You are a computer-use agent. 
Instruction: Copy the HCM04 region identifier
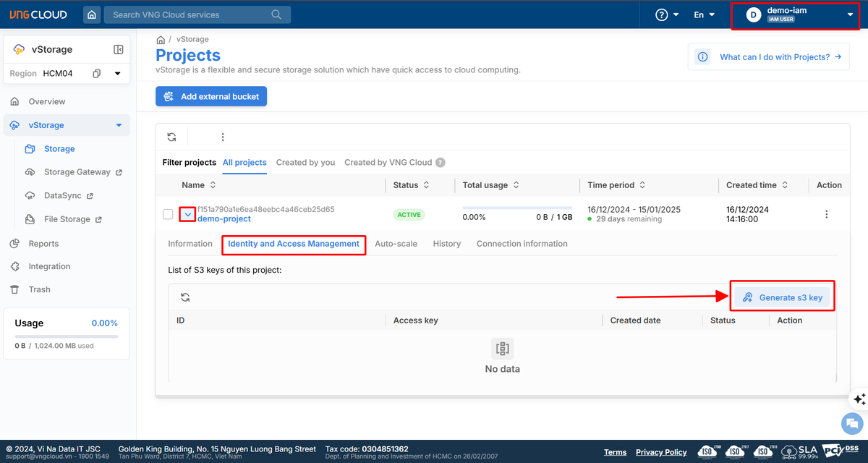click(97, 74)
